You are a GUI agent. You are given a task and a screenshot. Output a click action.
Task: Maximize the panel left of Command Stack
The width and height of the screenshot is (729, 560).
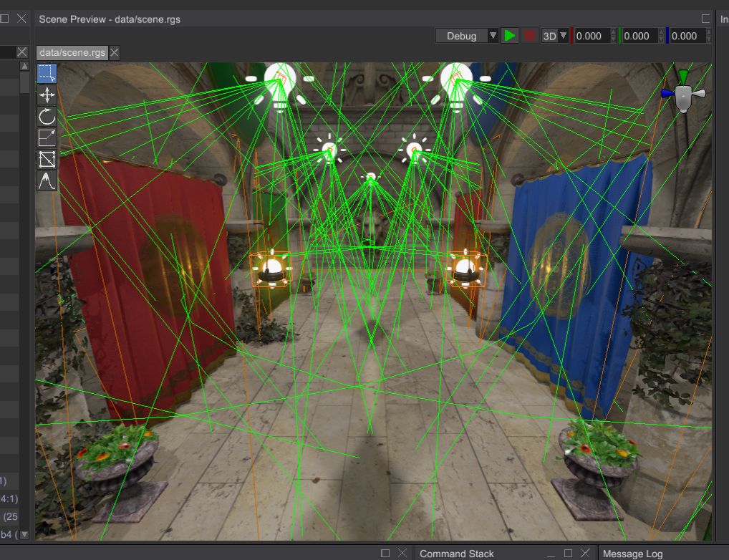point(385,553)
